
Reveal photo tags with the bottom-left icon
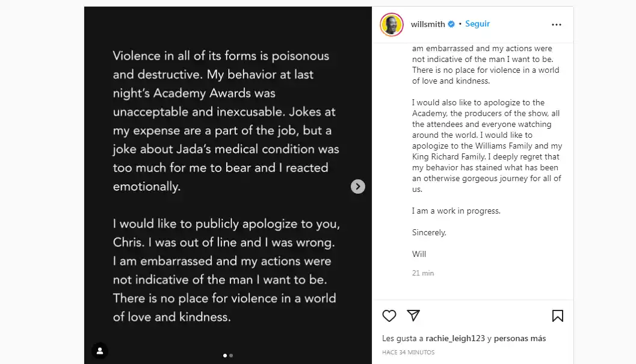pos(100,350)
